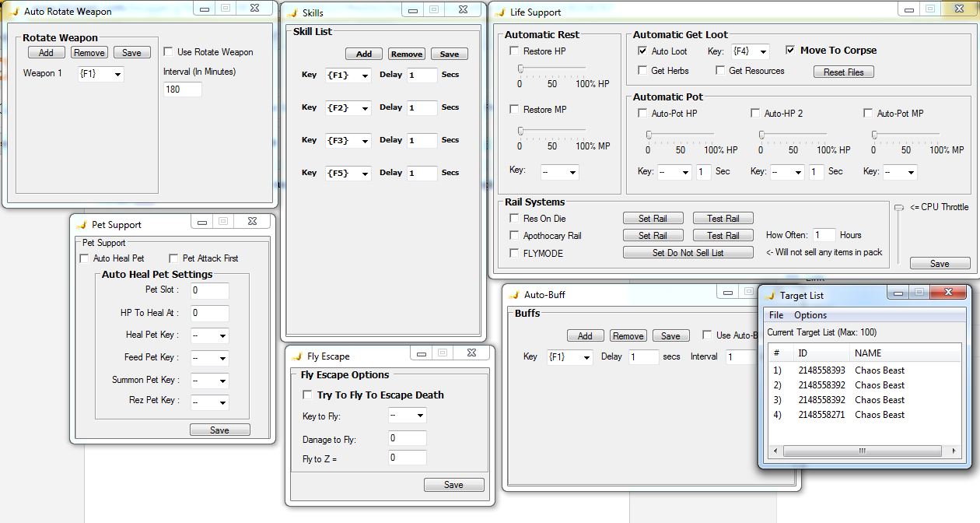Click the Life Support window icon
Image resolution: width=980 pixels, height=523 pixels.
tap(500, 12)
